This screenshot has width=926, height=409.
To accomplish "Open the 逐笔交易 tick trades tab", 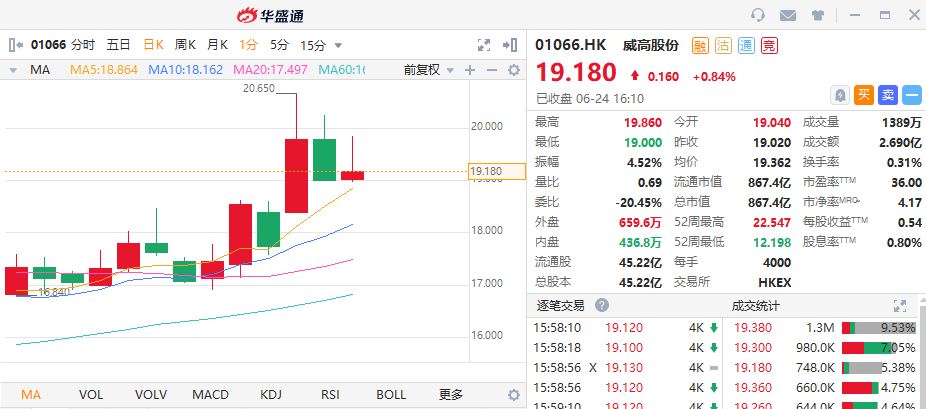I will pos(560,306).
